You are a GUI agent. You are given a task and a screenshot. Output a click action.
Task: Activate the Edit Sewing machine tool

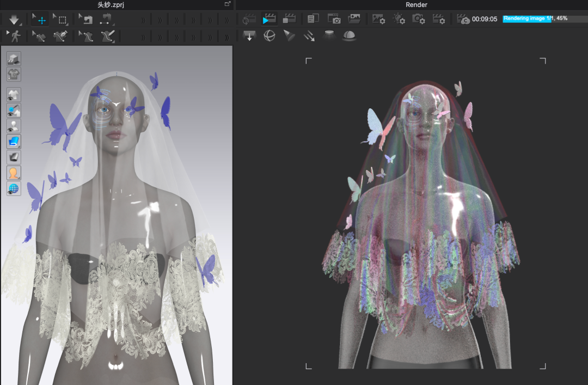pos(86,20)
